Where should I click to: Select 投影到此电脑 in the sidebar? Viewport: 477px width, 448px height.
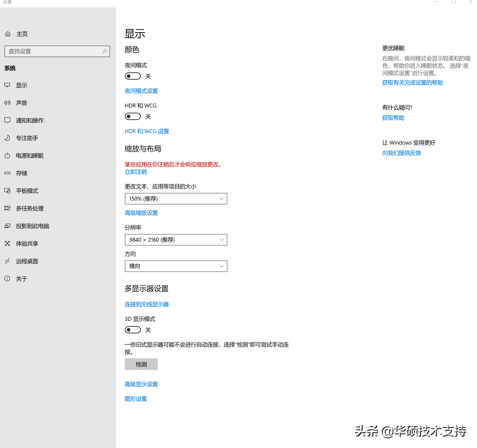pos(58,226)
